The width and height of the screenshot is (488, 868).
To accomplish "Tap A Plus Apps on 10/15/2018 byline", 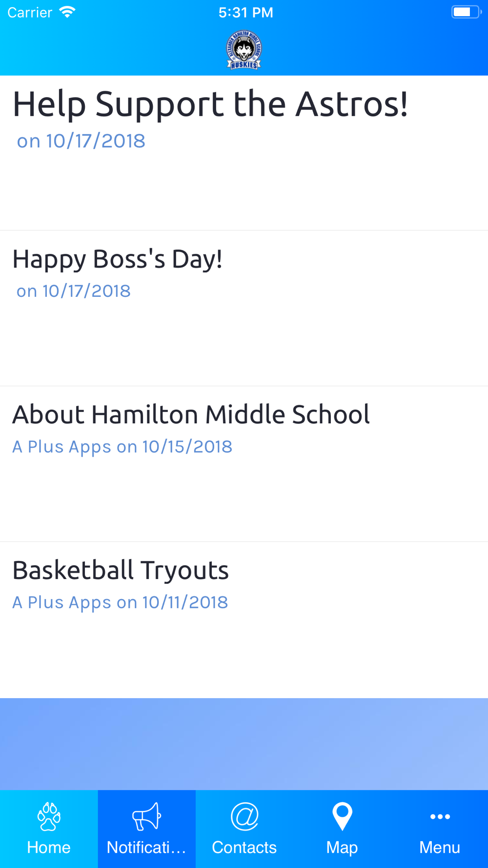I will coord(122,447).
